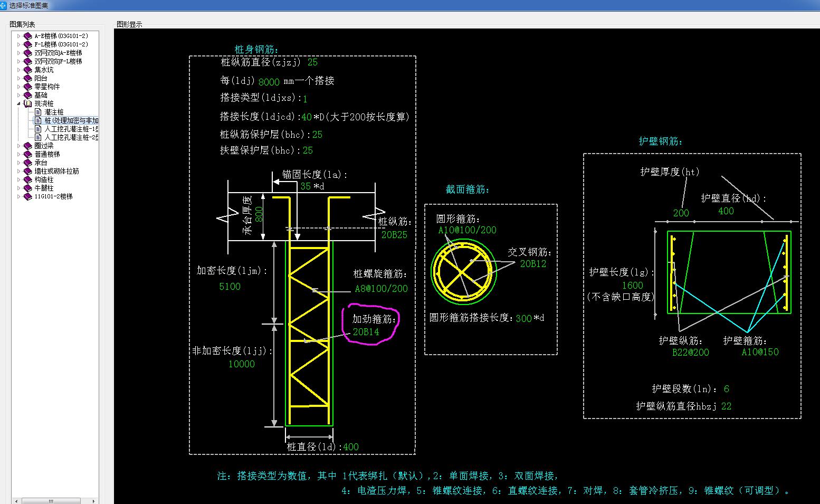Click the 承台 book icon

tap(28, 163)
